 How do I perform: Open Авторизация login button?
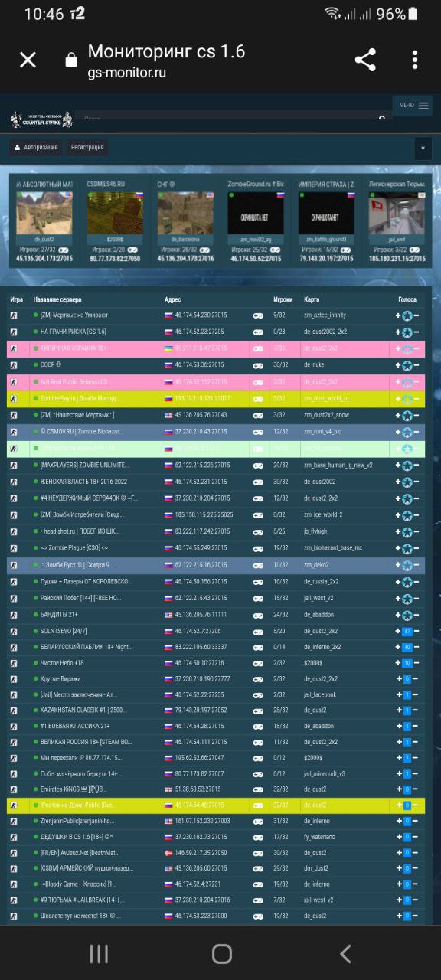point(36,147)
